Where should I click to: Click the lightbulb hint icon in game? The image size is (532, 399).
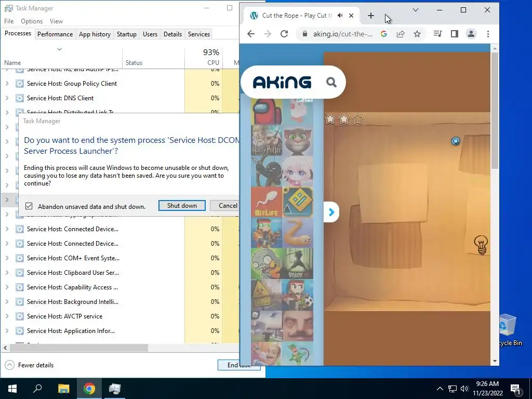point(481,245)
